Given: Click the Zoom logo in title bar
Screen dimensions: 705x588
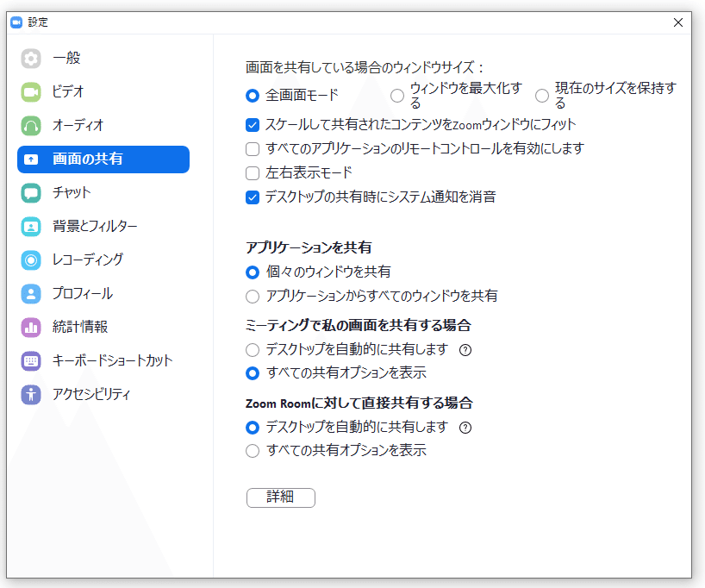Looking at the screenshot, I should 16,22.
